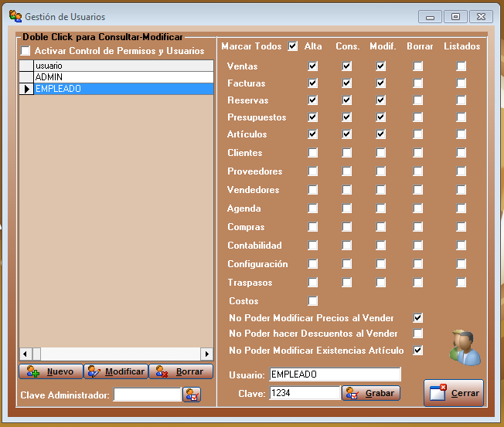504x427 pixels.
Task: Click the icon button beside Clave Administrador
Action: pyautogui.click(x=192, y=395)
